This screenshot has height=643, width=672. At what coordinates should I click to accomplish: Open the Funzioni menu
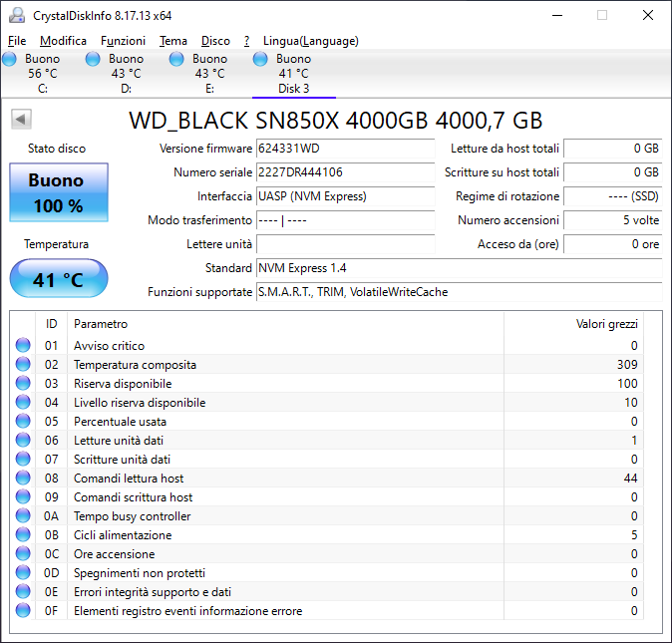point(123,41)
